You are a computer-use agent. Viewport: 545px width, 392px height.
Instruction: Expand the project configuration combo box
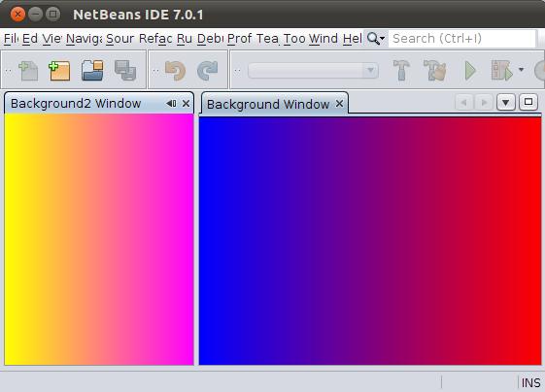[x=313, y=71]
